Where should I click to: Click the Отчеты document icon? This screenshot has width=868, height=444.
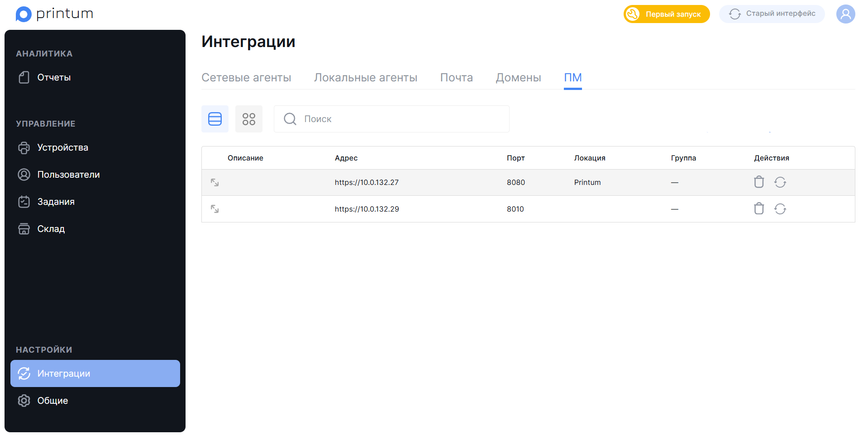[x=24, y=77]
